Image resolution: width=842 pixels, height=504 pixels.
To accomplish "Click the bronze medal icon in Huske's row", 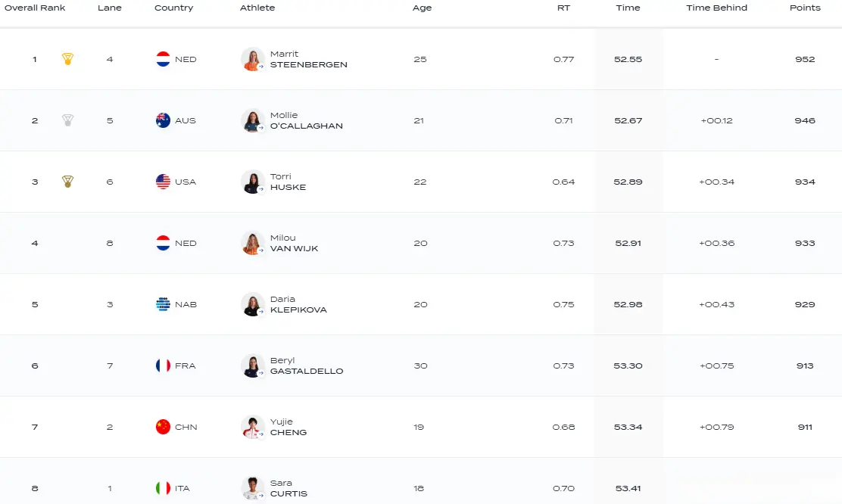I will [x=67, y=182].
